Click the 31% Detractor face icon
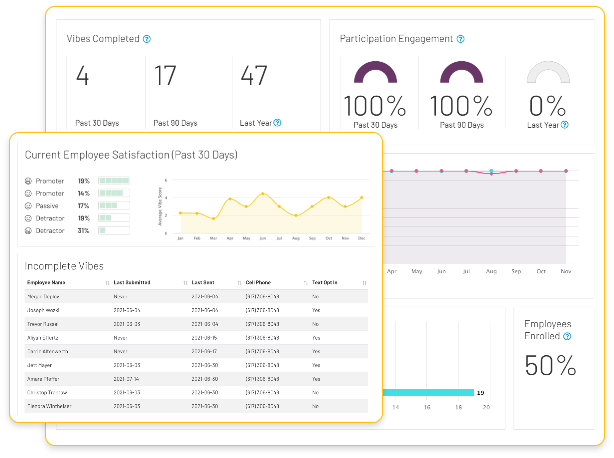This screenshot has width=614, height=458. point(28,231)
